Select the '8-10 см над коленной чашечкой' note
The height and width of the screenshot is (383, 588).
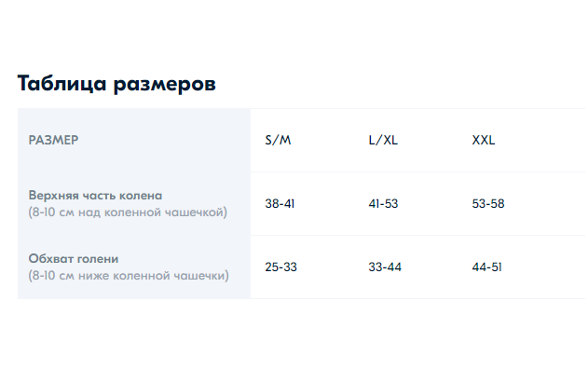pos(128,212)
